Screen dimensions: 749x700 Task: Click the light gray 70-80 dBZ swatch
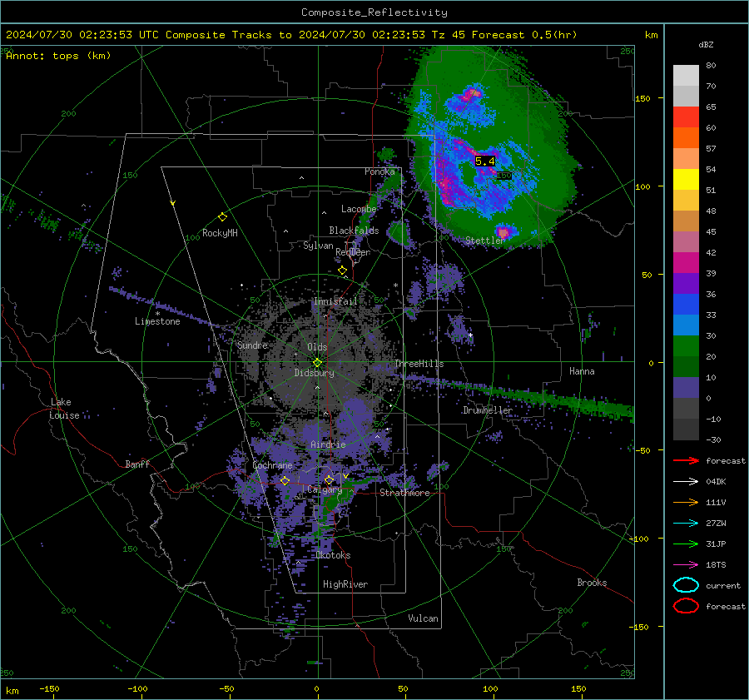(x=686, y=76)
